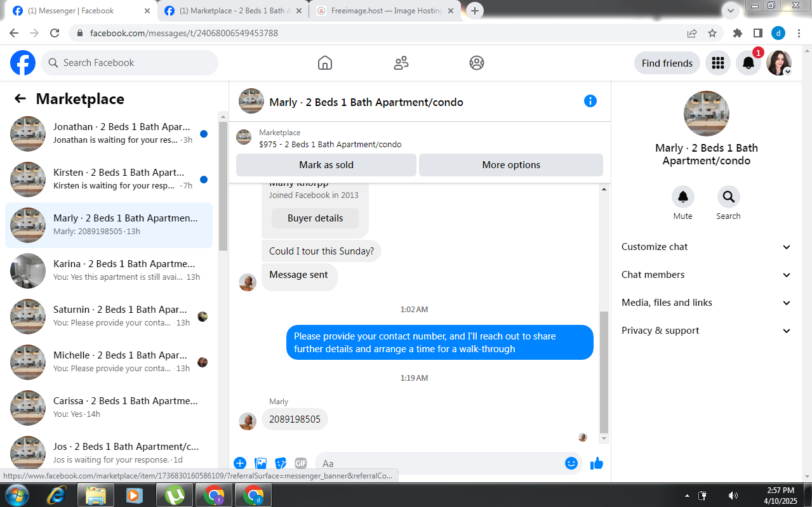Screen dimensions: 812x507
Task: Click Marly header conversation title
Action: point(366,102)
